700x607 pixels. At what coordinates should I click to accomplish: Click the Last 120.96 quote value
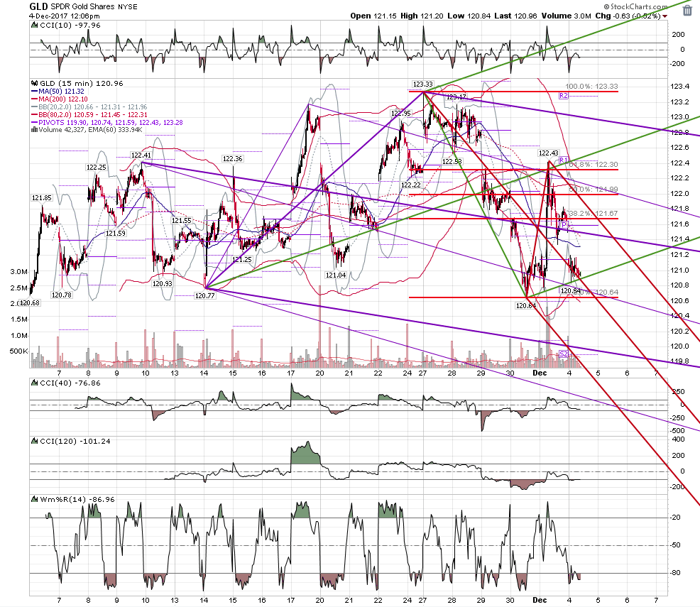(x=515, y=16)
